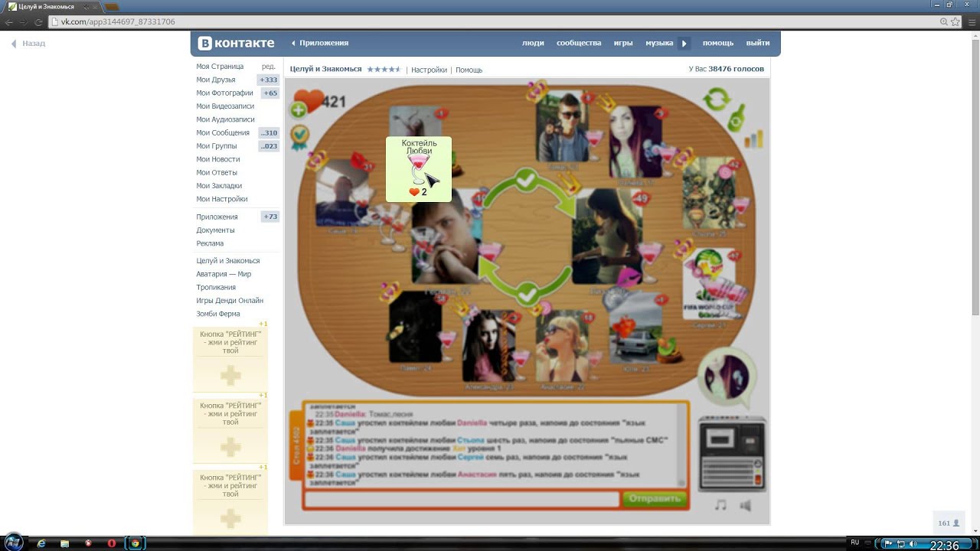The image size is (980, 551).
Task: Open игры in the top menu
Action: coord(623,43)
